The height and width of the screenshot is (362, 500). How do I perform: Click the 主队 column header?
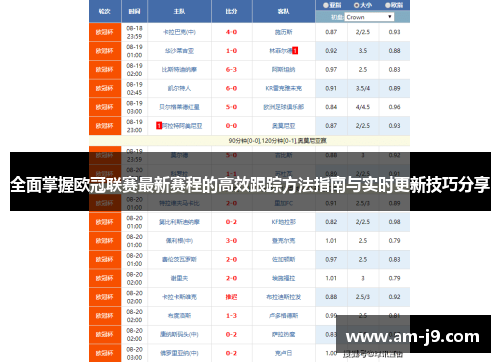point(179,11)
